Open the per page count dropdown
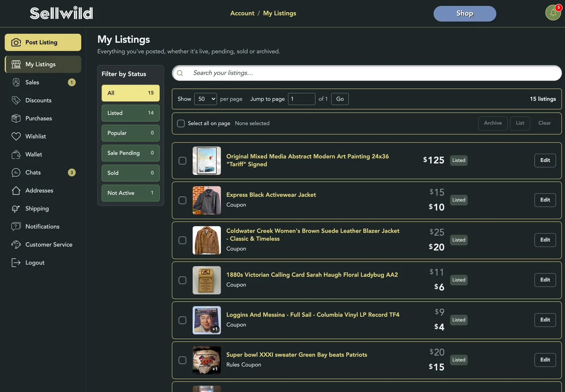565x392 pixels. 205,99
